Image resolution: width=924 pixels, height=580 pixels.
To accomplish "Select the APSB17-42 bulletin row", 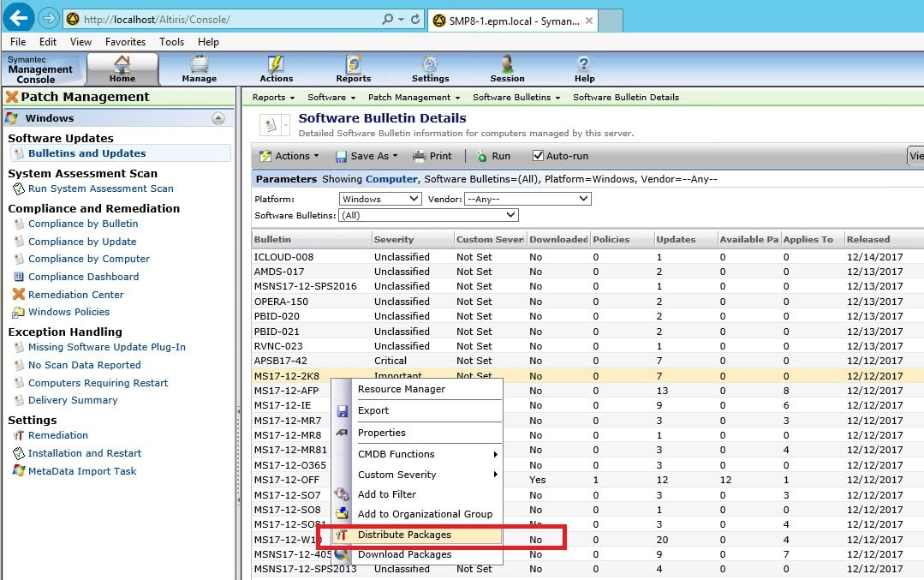I will point(587,361).
